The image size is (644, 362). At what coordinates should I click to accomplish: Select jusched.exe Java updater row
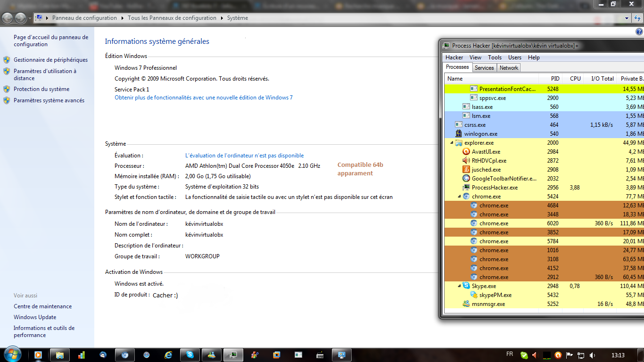point(545,170)
